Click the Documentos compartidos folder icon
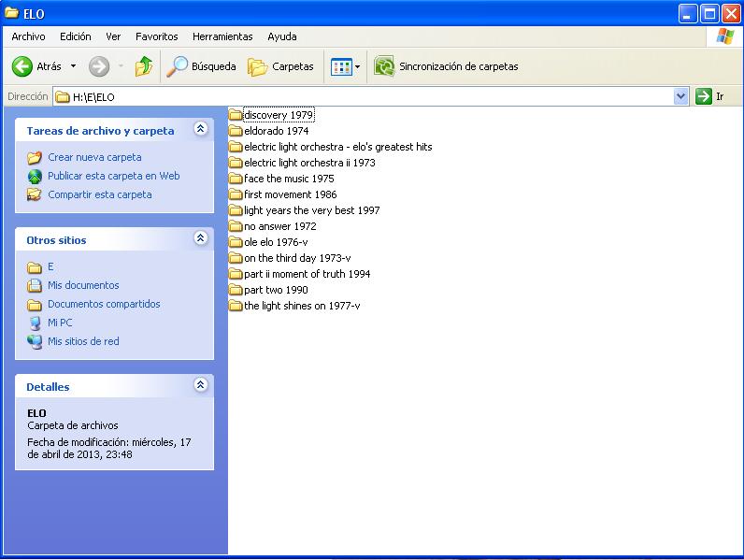 coord(35,305)
